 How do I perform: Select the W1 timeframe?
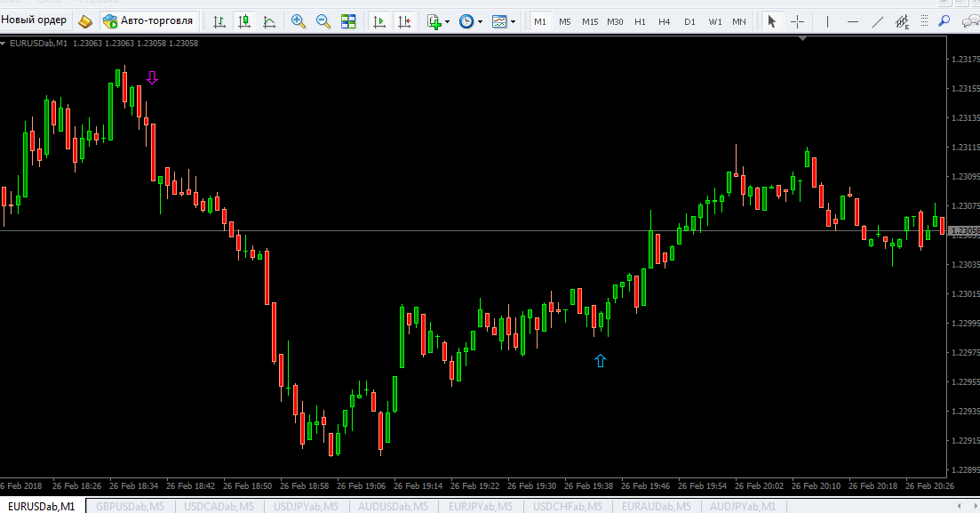(x=715, y=21)
